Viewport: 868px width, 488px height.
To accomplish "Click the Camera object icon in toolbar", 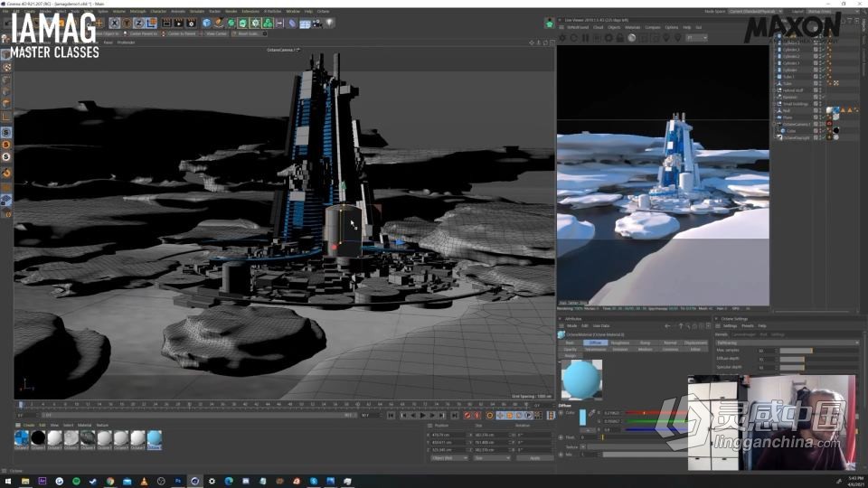I will click(x=317, y=23).
